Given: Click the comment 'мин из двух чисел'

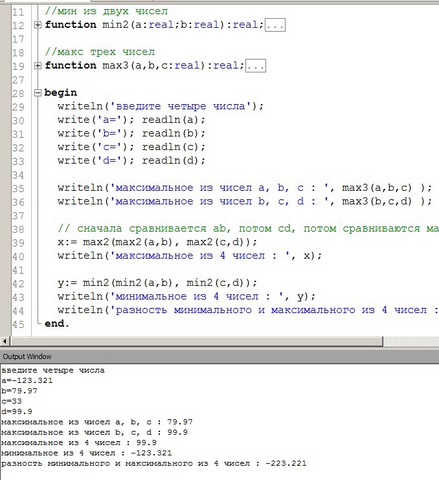Looking at the screenshot, I should 106,11.
